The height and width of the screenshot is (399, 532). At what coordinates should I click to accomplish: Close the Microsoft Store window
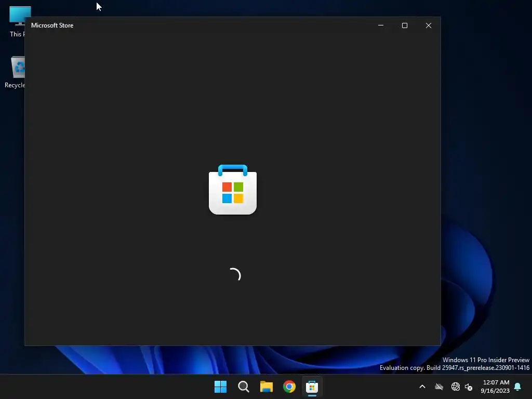coord(429,25)
